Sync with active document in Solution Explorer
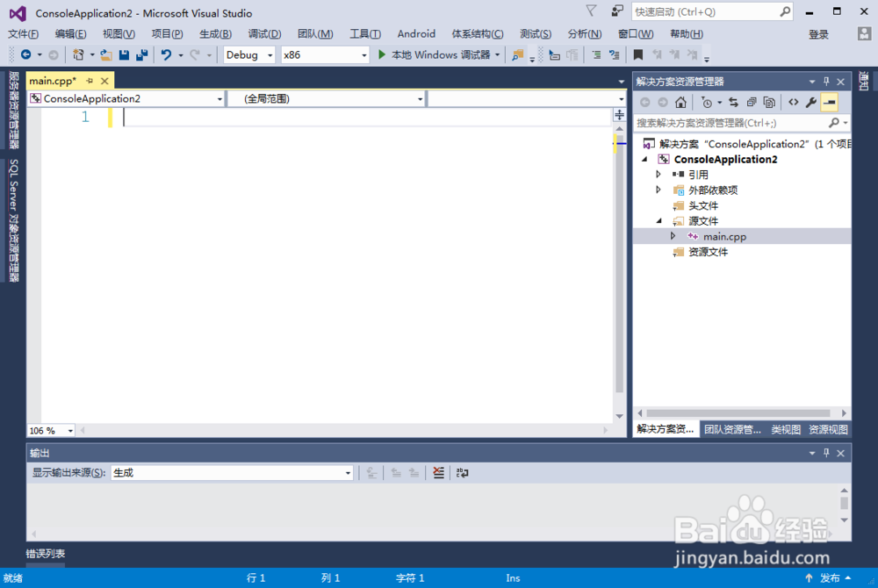878x588 pixels. [733, 103]
